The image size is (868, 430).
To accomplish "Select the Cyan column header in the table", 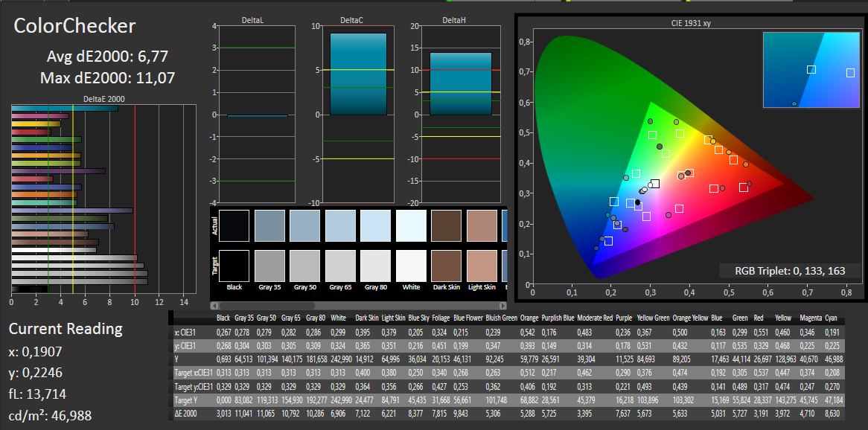I will point(831,318).
